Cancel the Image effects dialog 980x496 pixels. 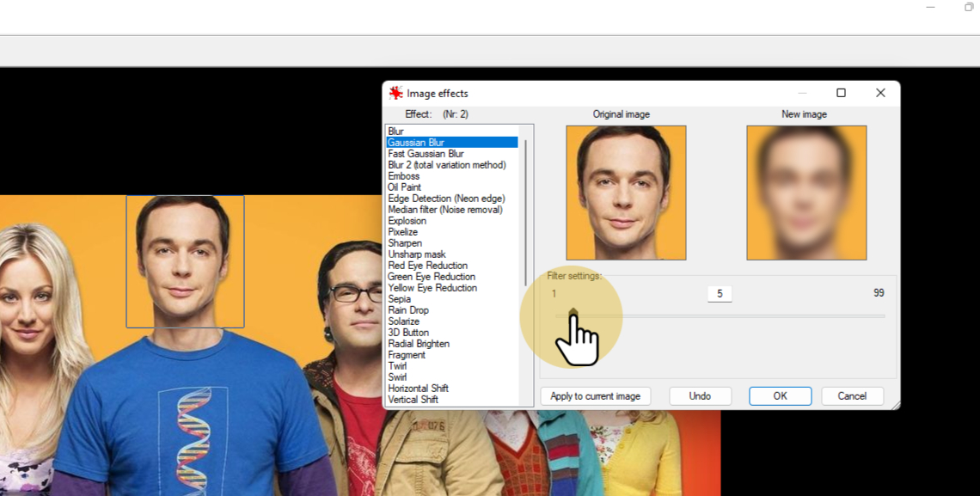click(x=852, y=396)
